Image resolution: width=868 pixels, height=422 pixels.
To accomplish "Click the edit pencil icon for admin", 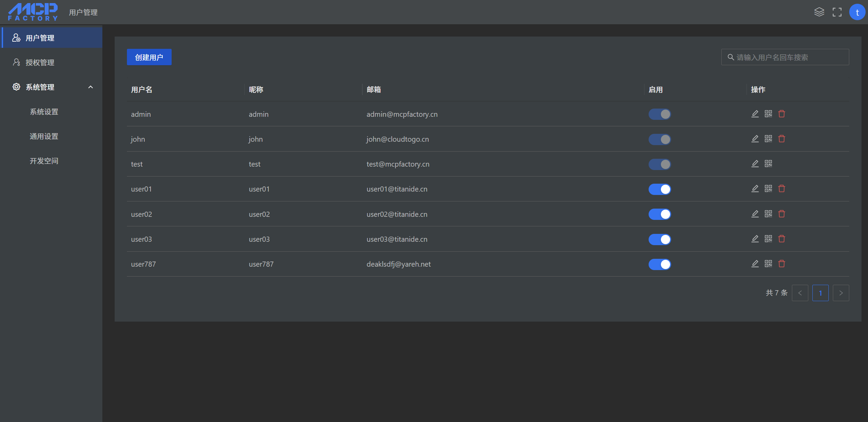I will 755,114.
